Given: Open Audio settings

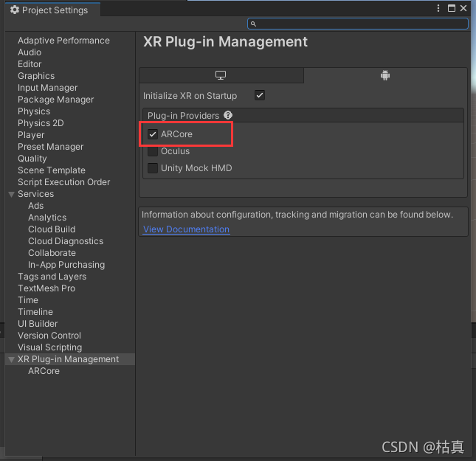Looking at the screenshot, I should tap(30, 52).
